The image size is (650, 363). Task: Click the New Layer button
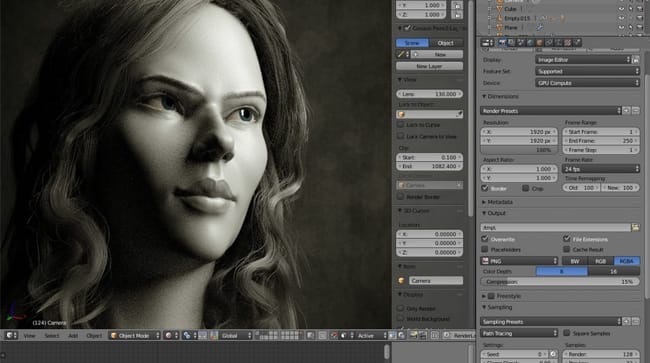tap(429, 66)
